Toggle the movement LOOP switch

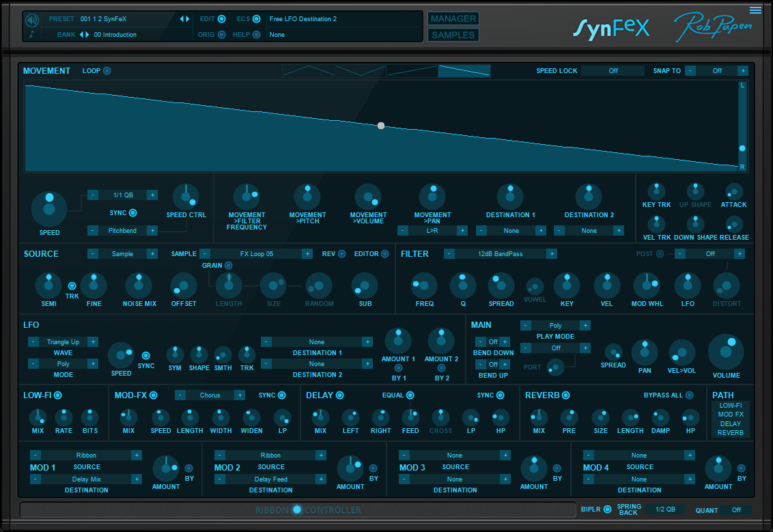pos(107,71)
